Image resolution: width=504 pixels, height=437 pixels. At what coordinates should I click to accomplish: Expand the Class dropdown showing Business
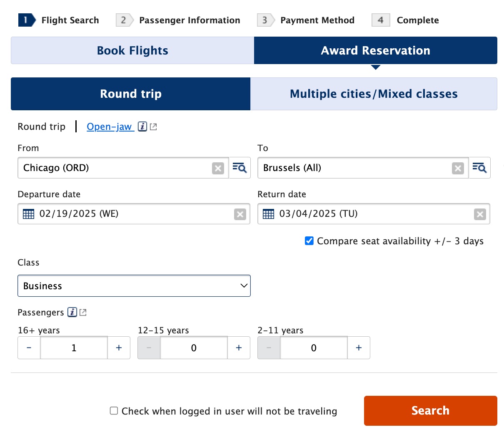coord(134,286)
